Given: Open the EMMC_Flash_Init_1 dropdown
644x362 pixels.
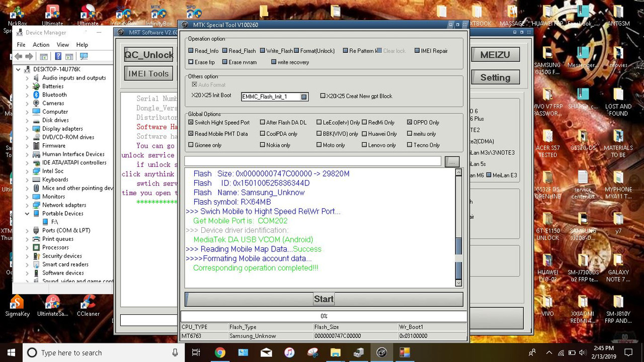Looking at the screenshot, I should [x=304, y=97].
